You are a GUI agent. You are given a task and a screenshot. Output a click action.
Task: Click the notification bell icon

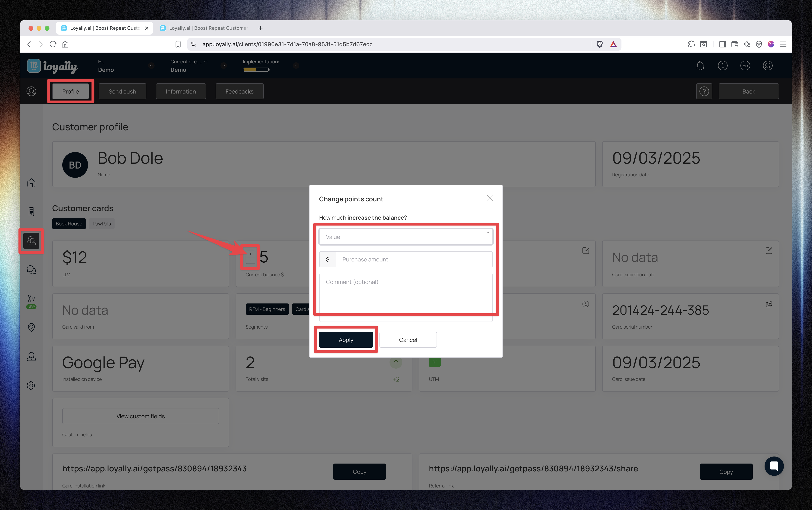click(x=700, y=66)
